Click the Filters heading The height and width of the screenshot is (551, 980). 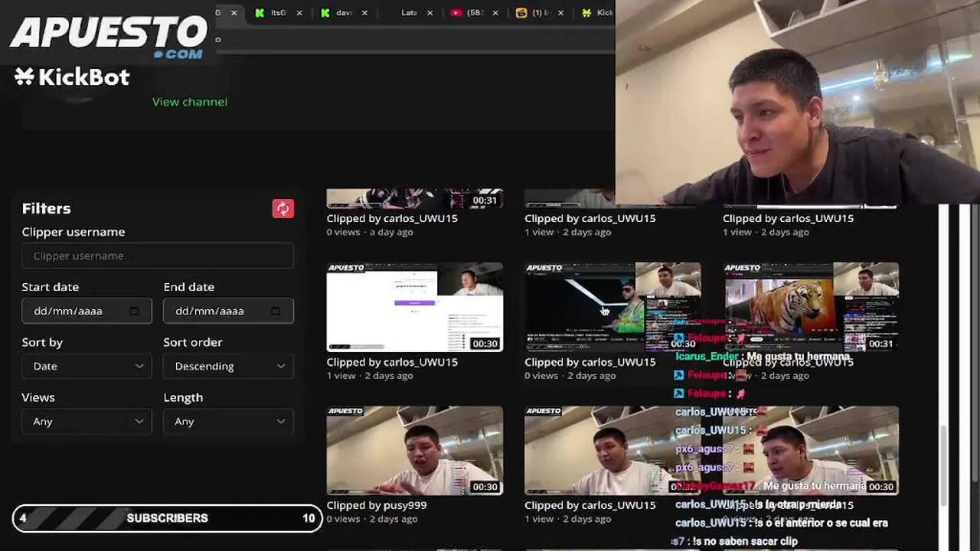tap(46, 208)
